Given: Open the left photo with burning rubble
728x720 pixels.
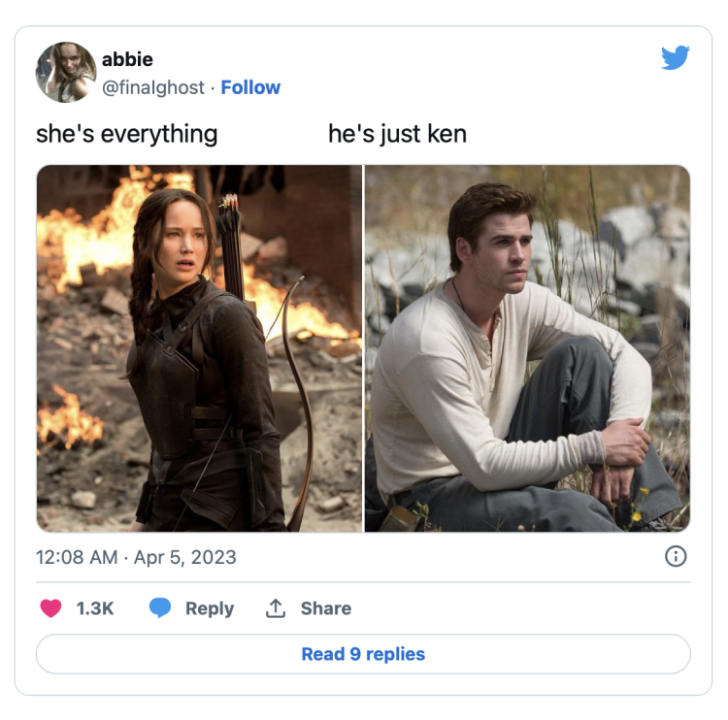Looking at the screenshot, I should coord(199,348).
